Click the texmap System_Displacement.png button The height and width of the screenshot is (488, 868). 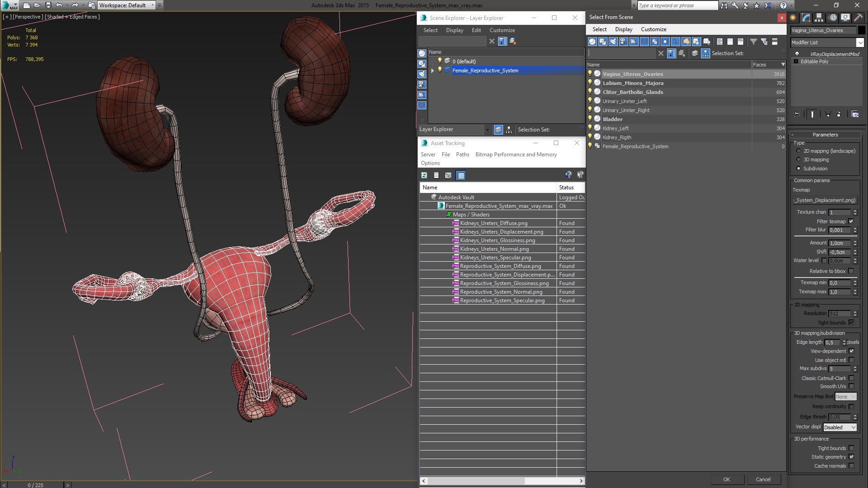click(825, 200)
